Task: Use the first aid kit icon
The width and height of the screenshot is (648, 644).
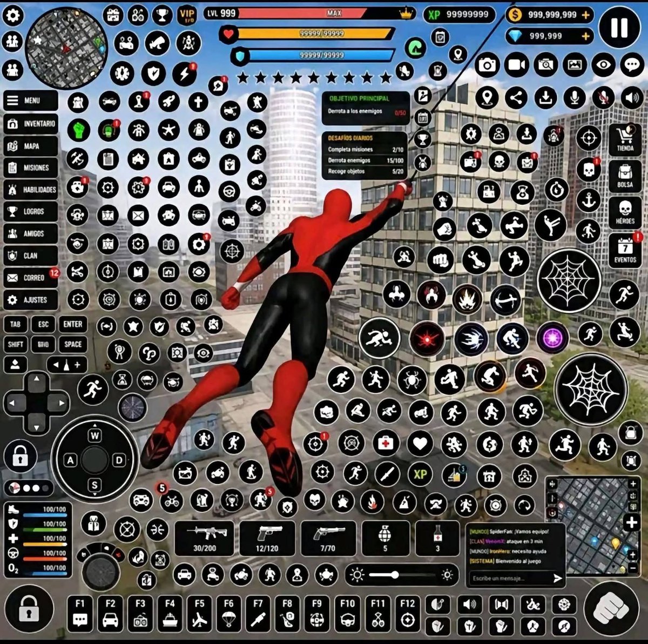Action: (x=386, y=444)
